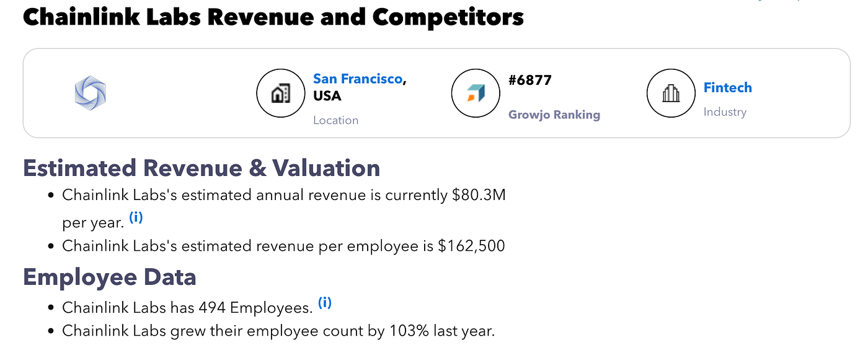Open the info tooltip beside 494 Employees

point(325,303)
